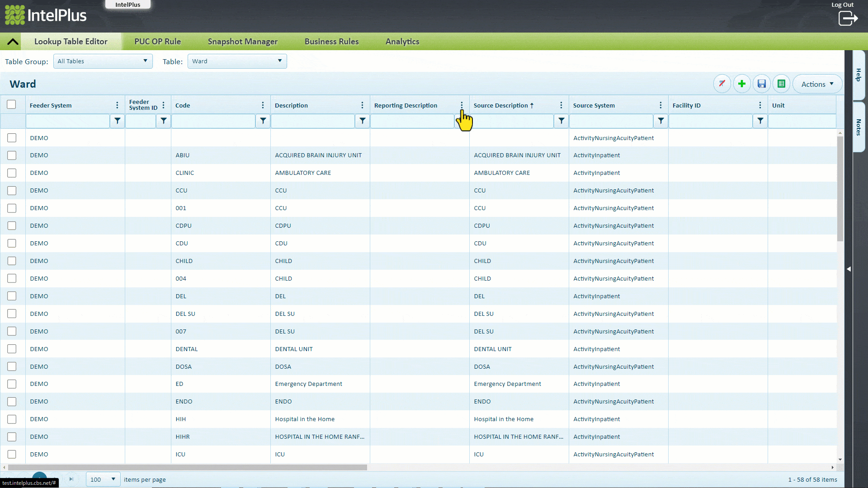The height and width of the screenshot is (488, 868).
Task: Click the green plus add row icon
Action: pos(742,84)
